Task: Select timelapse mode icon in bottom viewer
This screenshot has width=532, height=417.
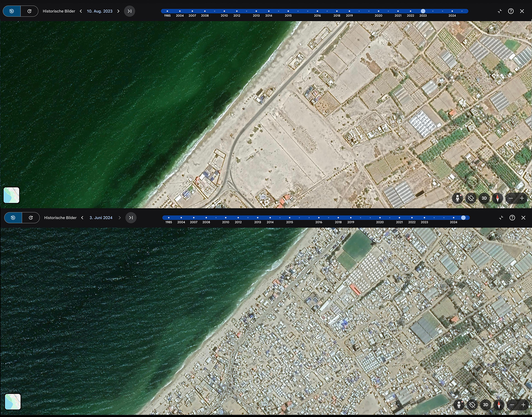Action: 31,218
